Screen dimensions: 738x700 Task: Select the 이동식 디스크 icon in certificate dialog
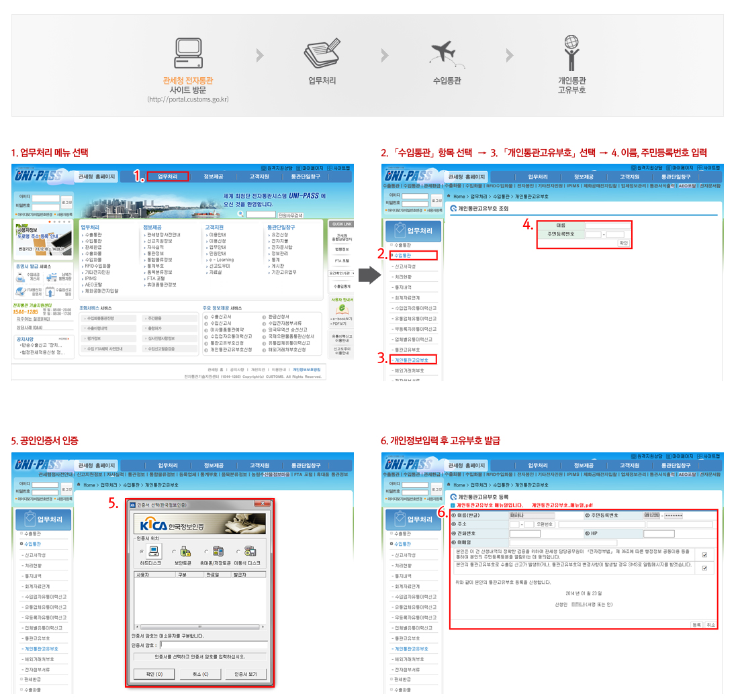click(x=250, y=550)
